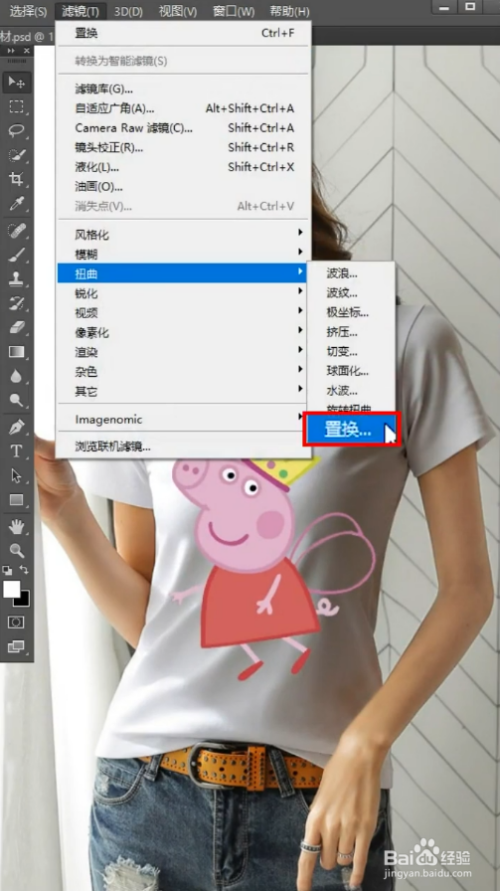Viewport: 500px width, 891px height.
Task: Select the Gradient tool
Action: coord(16,352)
